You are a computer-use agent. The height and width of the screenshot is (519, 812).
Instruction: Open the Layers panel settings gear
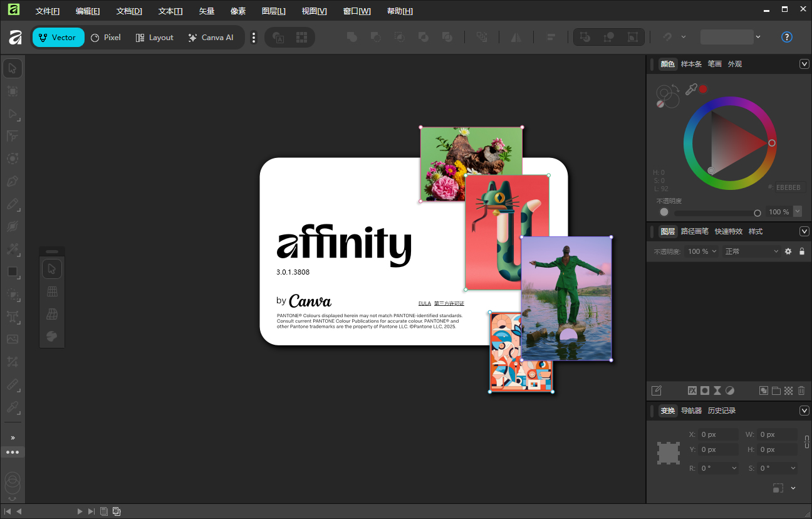tap(788, 251)
